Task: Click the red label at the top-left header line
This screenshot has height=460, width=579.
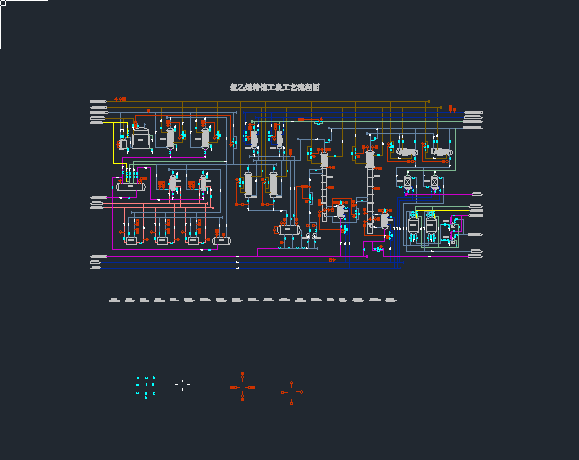Action: coord(120,99)
